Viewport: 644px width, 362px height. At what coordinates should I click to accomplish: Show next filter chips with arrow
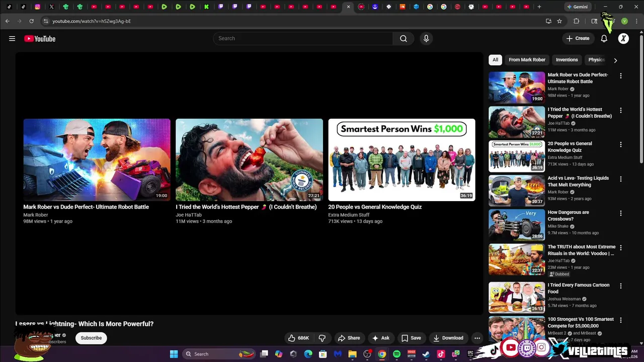tap(615, 60)
